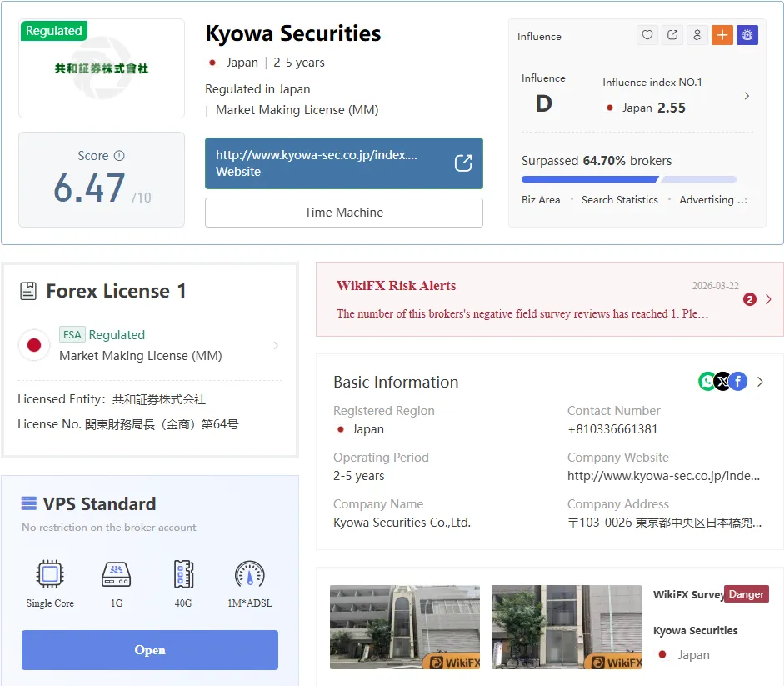Open the second WikiFX survey photo

point(567,627)
